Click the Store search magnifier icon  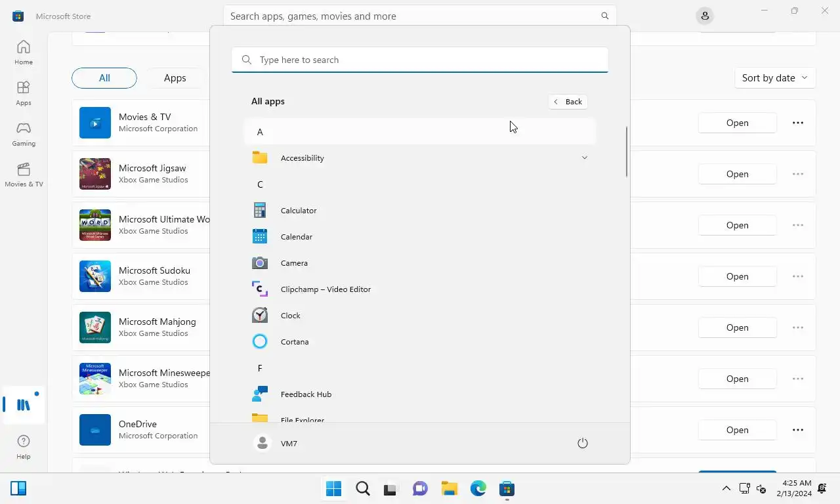coord(604,16)
